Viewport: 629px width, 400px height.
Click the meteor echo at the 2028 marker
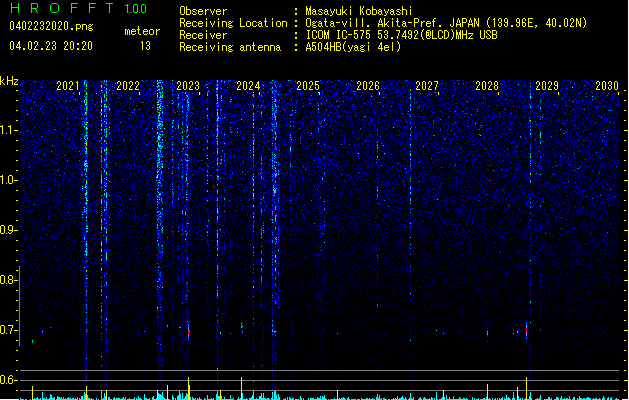(x=487, y=333)
